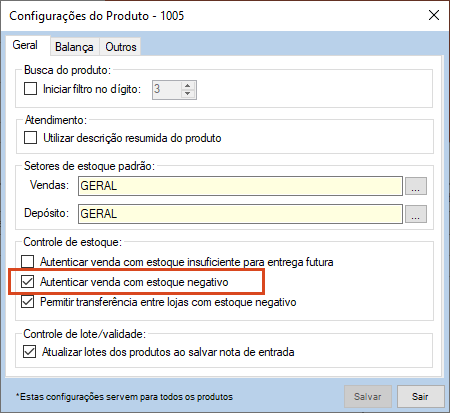Check Utilizar descrição resumida do produto
Image resolution: width=450 pixels, height=413 pixels.
tap(30, 138)
